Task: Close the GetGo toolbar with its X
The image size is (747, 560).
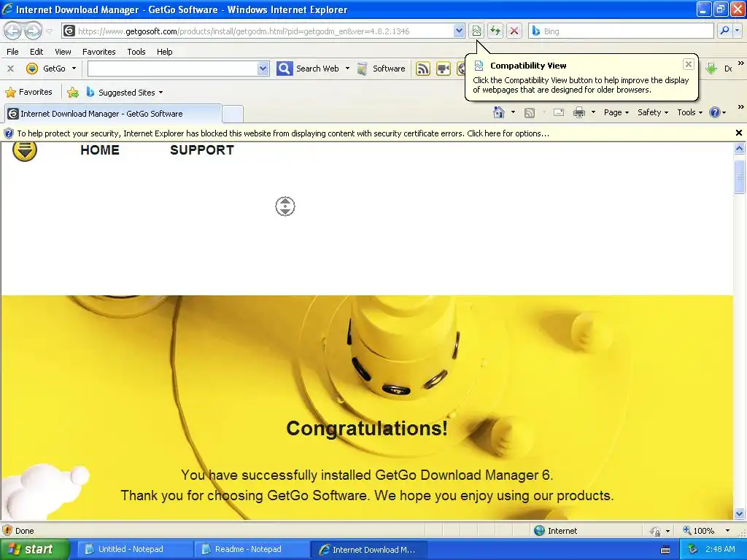Action: click(x=10, y=69)
